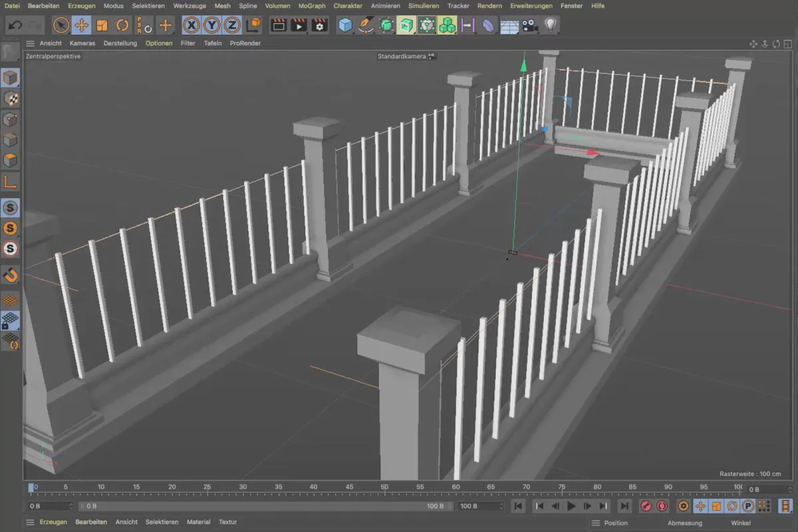The height and width of the screenshot is (532, 798).
Task: Open the Fenster menu
Action: tap(571, 5)
